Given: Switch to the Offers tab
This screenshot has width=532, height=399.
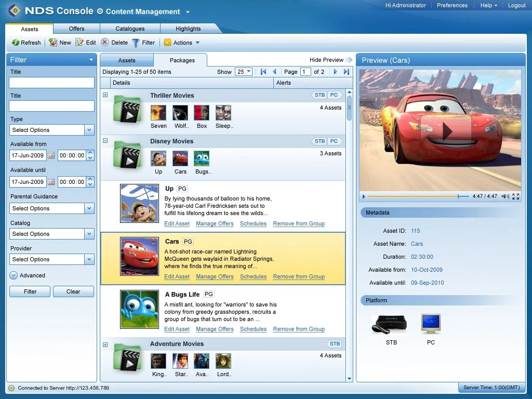Looking at the screenshot, I should pos(76,29).
